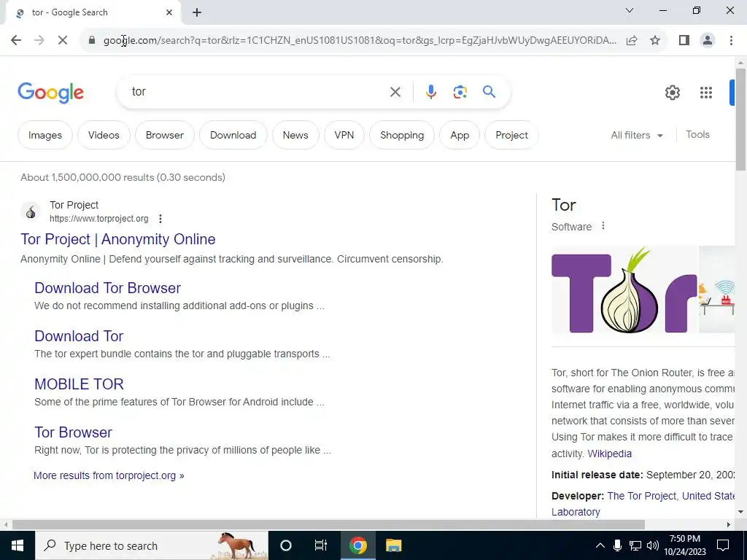
Task: Search by image with Google Lens icon
Action: pyautogui.click(x=460, y=92)
